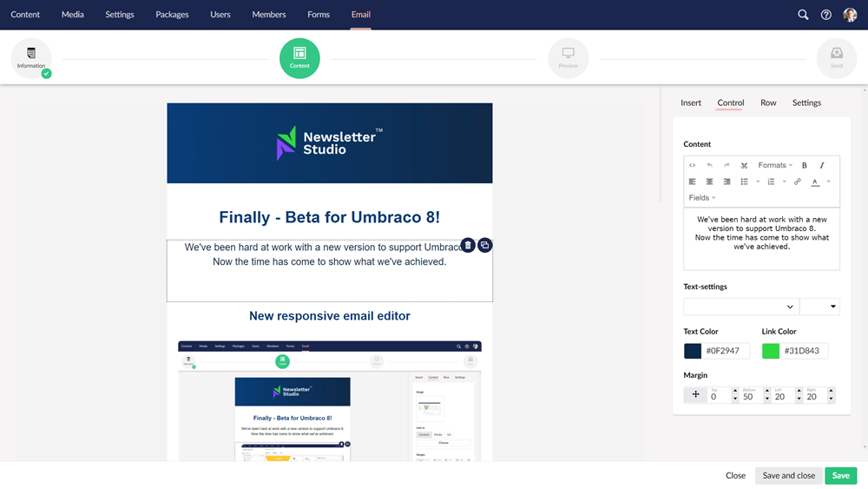Viewport: 868px width, 489px height.
Task: Open the Members section
Action: tap(269, 15)
